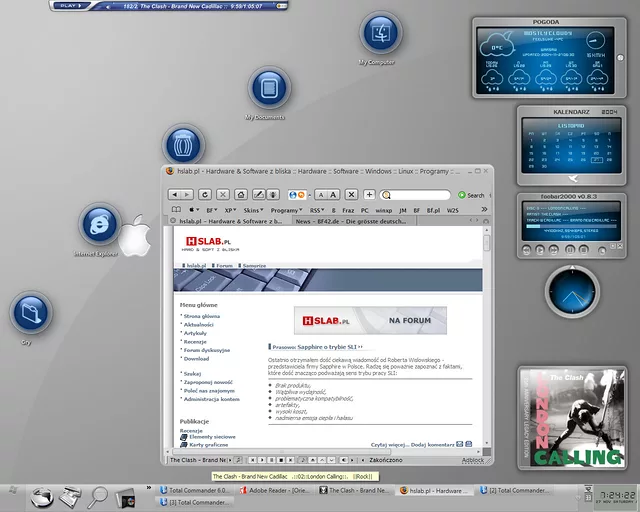Reload the hslab.pl page
This screenshot has width=640, height=512.
[205, 195]
